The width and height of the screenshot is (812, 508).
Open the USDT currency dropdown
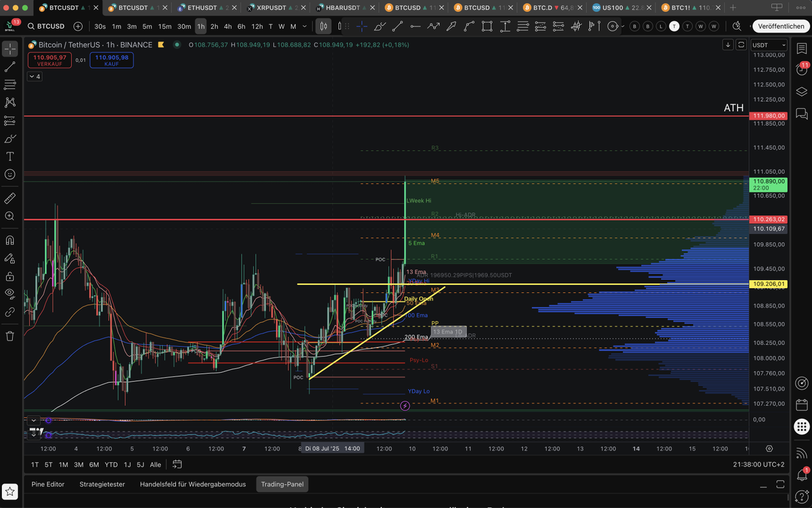[x=770, y=45]
